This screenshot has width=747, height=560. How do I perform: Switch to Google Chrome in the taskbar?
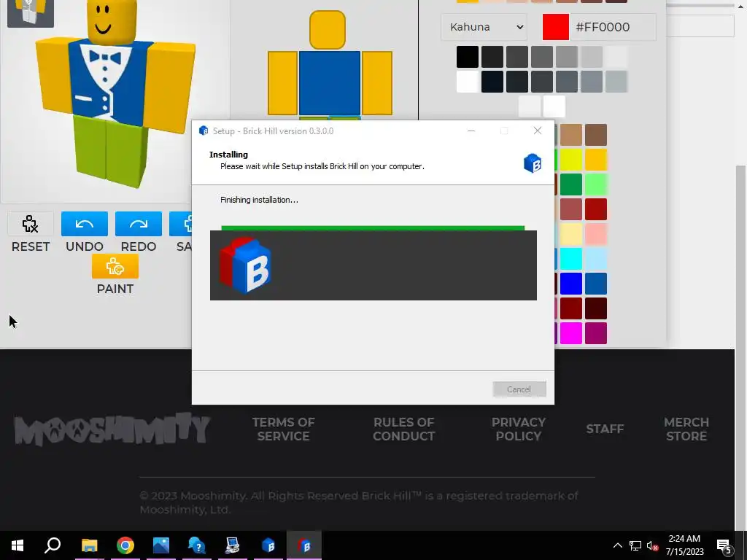(x=125, y=545)
